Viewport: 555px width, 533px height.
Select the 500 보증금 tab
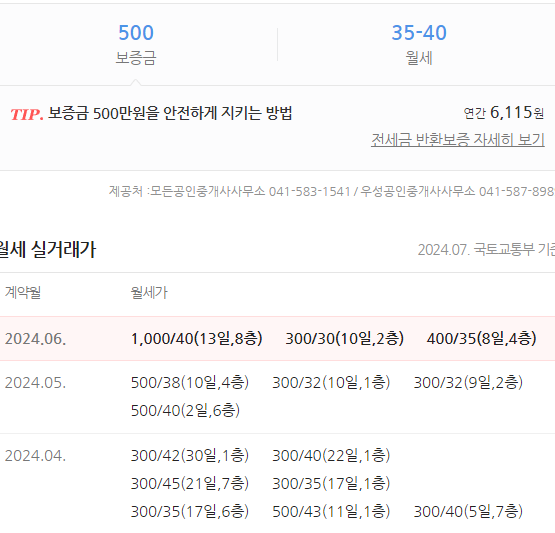pyautogui.click(x=136, y=45)
